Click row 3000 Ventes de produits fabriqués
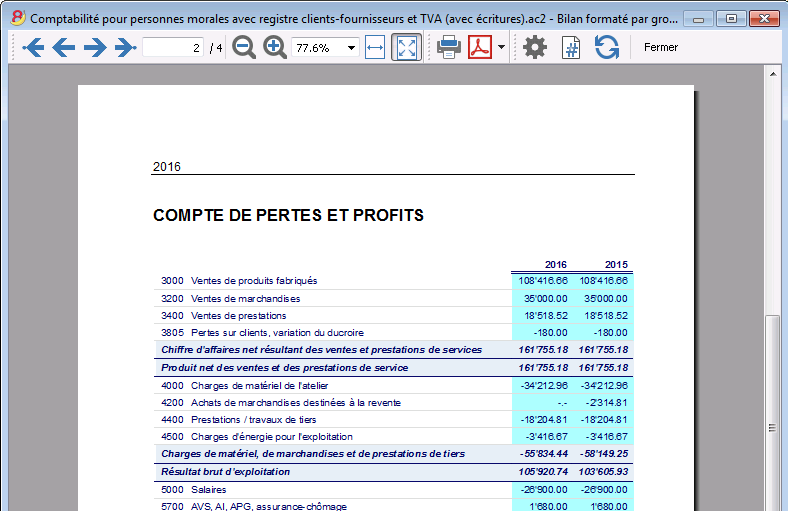 [393, 281]
